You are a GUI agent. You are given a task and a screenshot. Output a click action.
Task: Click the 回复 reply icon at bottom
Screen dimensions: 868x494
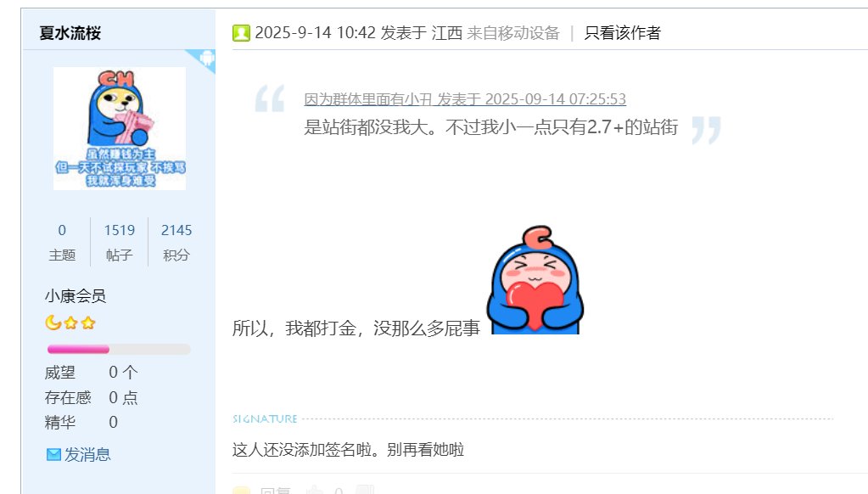(x=241, y=491)
